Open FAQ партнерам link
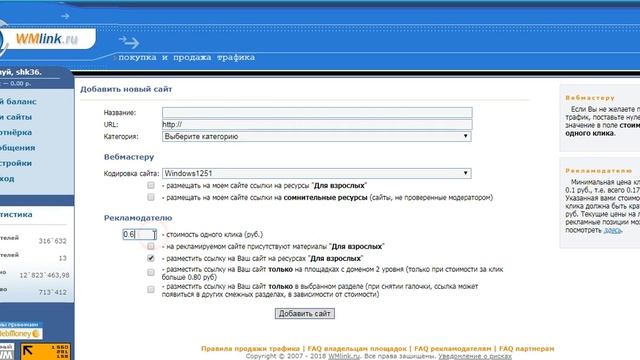Screen dimensions: 640x360 point(527,349)
